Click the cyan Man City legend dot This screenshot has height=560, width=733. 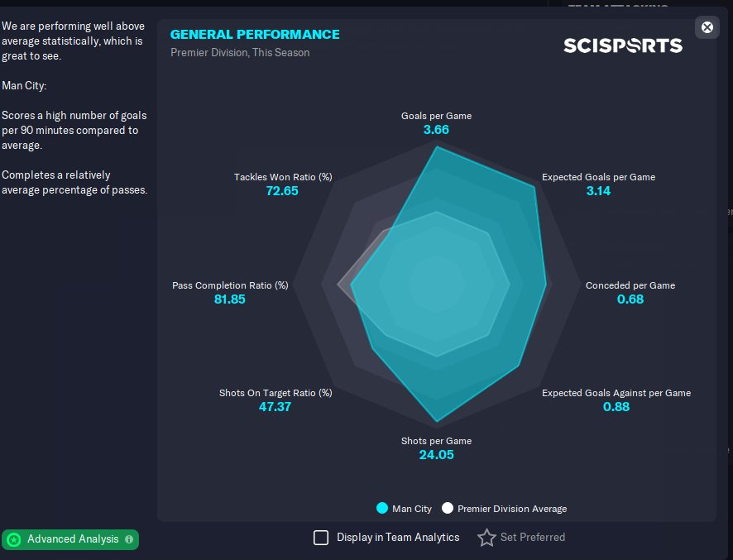pos(382,509)
